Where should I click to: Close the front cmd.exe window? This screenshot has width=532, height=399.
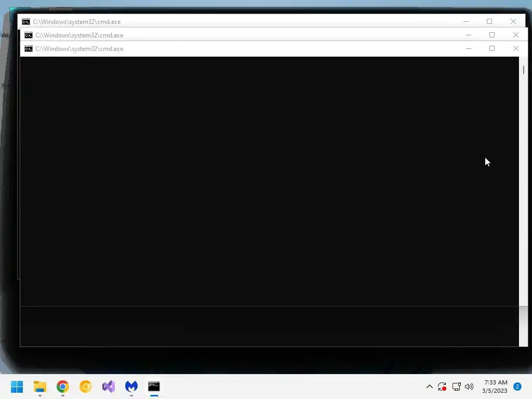pos(516,48)
